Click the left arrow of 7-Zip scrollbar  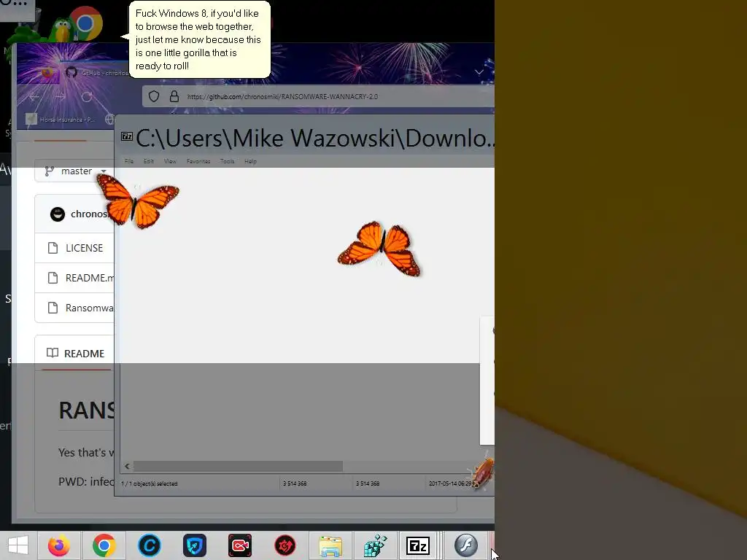pos(127,466)
